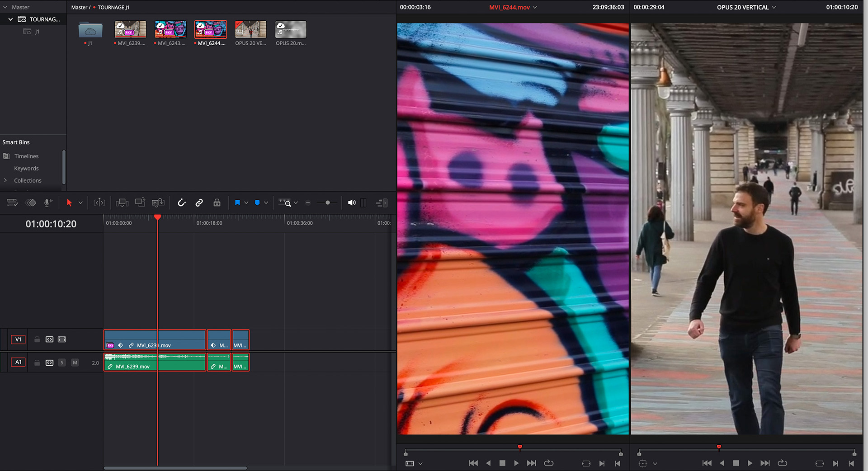868x471 pixels.
Task: Open the voiceover microphone tool
Action: (48, 203)
